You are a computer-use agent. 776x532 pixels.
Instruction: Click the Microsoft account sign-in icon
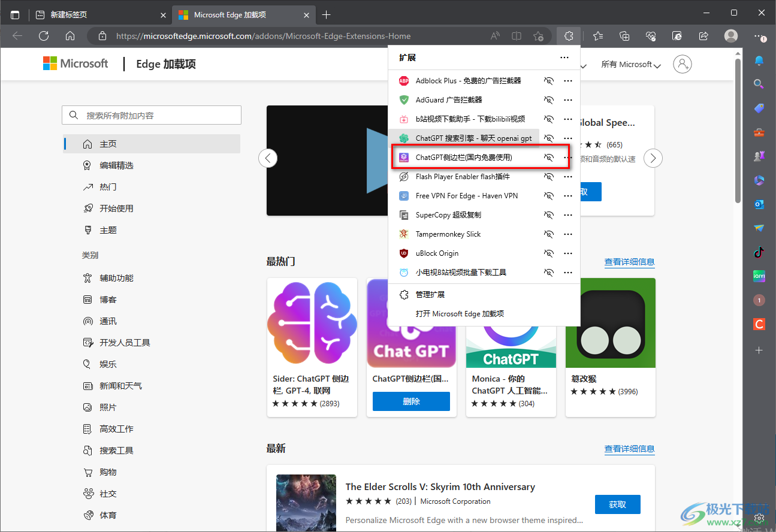tap(683, 64)
